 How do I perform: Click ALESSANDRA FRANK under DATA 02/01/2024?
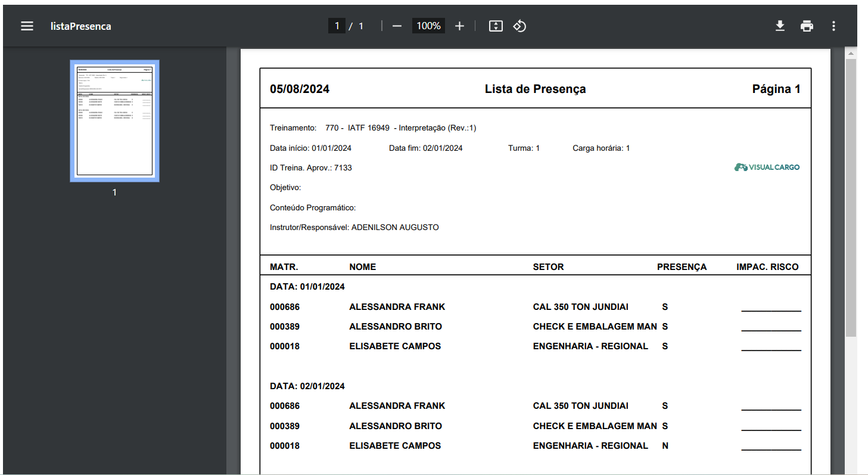click(x=397, y=406)
